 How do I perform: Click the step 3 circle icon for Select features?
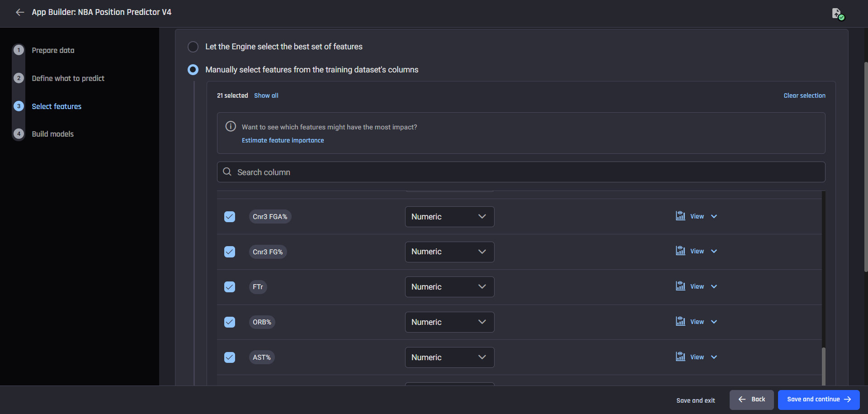coord(19,106)
